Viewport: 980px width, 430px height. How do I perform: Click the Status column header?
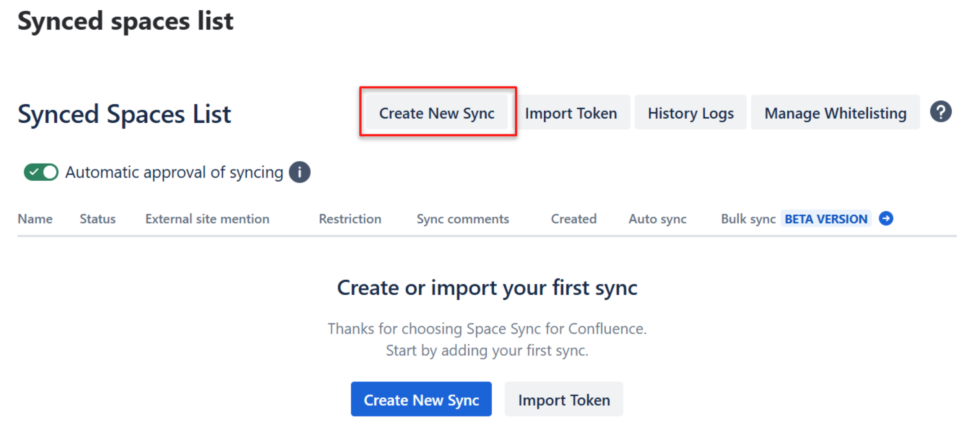97,219
